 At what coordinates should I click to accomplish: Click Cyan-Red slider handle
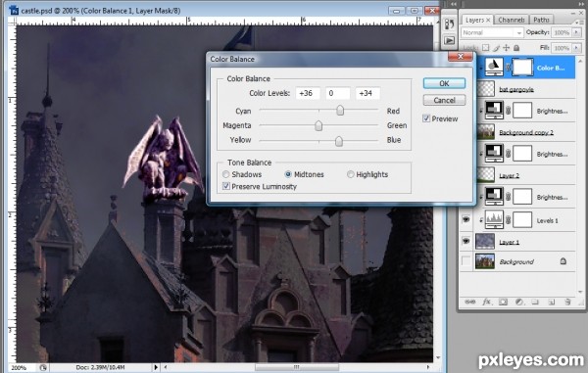point(340,110)
